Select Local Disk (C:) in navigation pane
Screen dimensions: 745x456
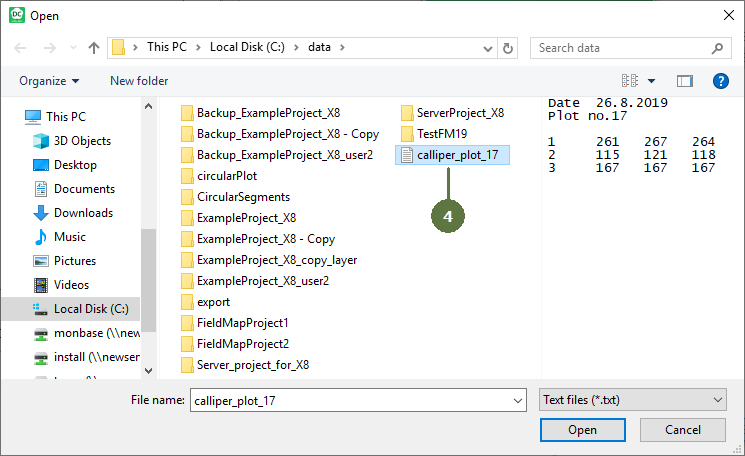point(71,309)
